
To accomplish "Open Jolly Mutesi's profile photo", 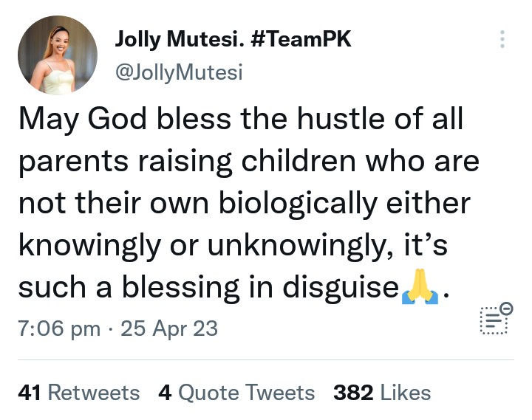I will [x=58, y=55].
